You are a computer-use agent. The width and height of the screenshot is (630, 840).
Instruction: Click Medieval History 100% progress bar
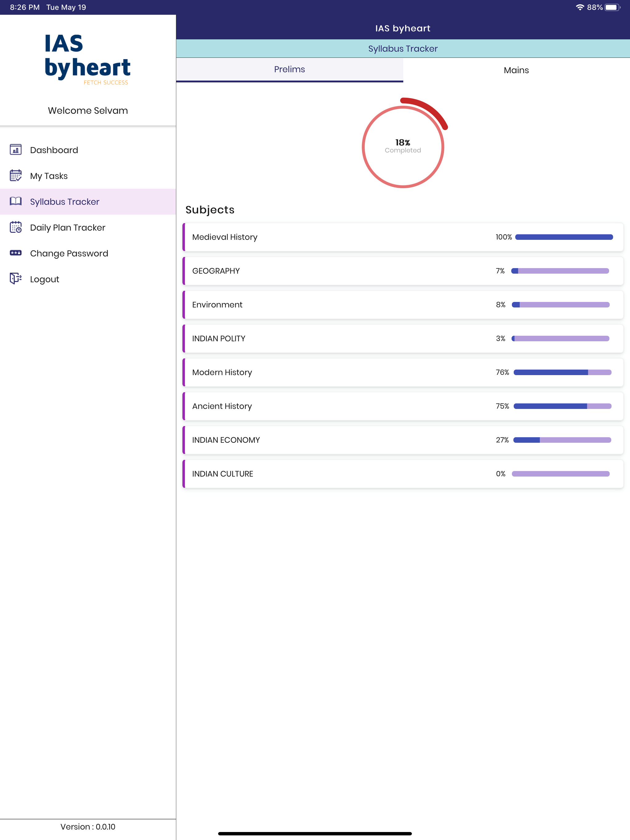pyautogui.click(x=564, y=237)
